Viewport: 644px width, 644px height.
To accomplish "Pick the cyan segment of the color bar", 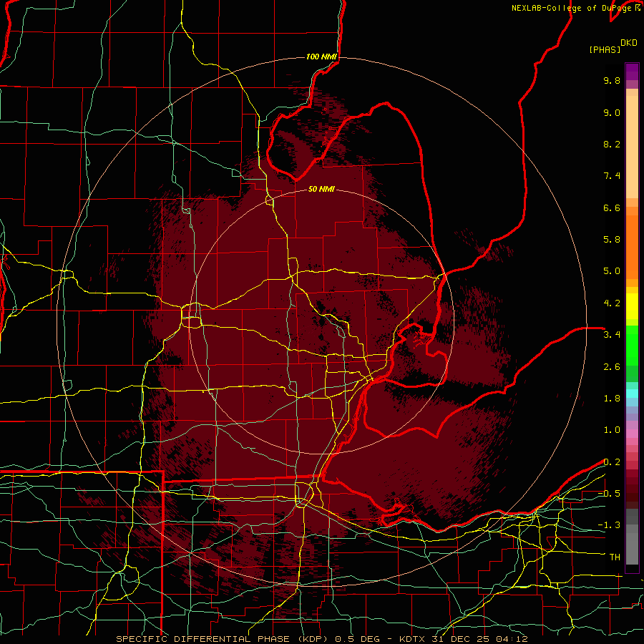I will pos(632,394).
